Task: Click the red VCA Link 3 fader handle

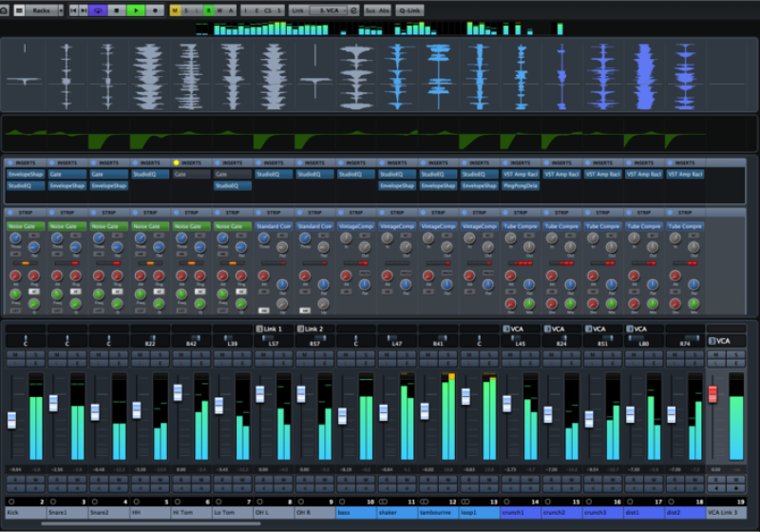Action: (712, 393)
